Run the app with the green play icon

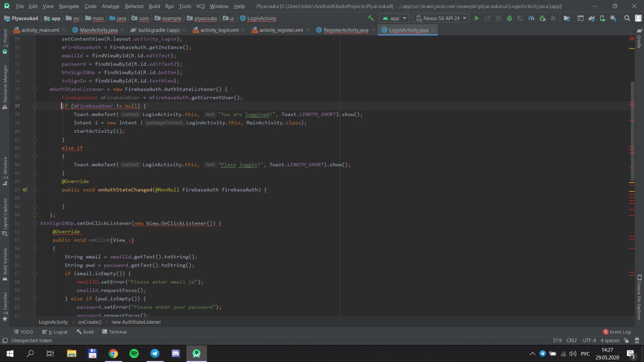coord(477,18)
